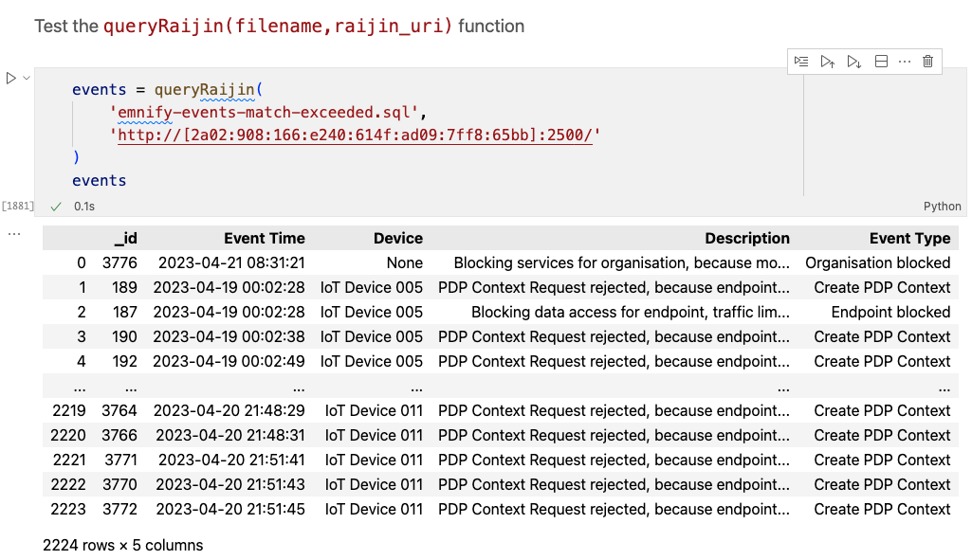Open more cell actions menu
This screenshot has height=560, width=972.
pyautogui.click(x=904, y=62)
